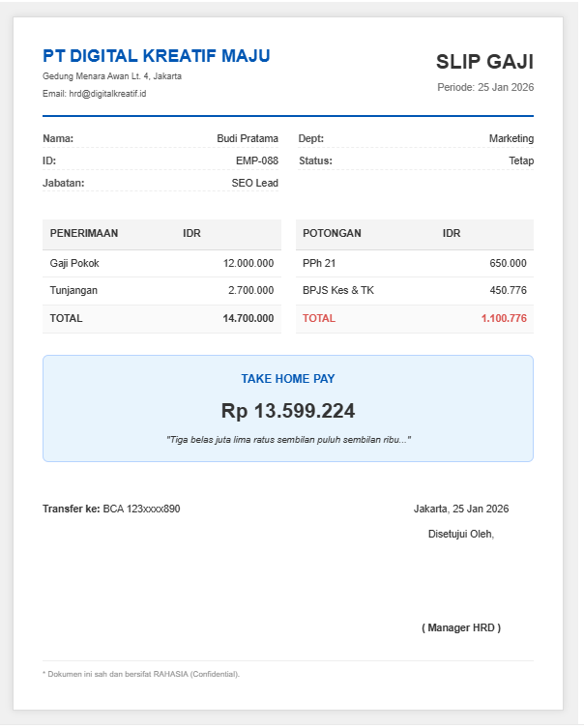Click the SEO Lead job title
584x728 pixels.
point(255,183)
